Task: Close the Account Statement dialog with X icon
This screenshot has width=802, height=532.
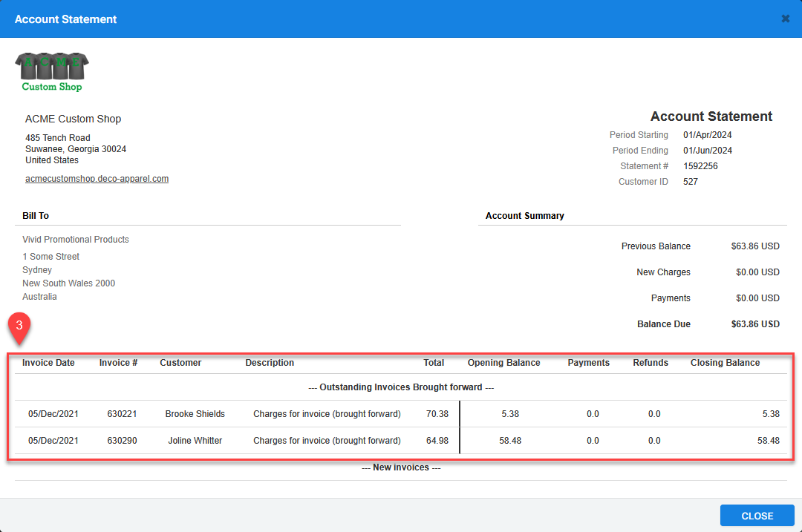Action: [x=785, y=19]
